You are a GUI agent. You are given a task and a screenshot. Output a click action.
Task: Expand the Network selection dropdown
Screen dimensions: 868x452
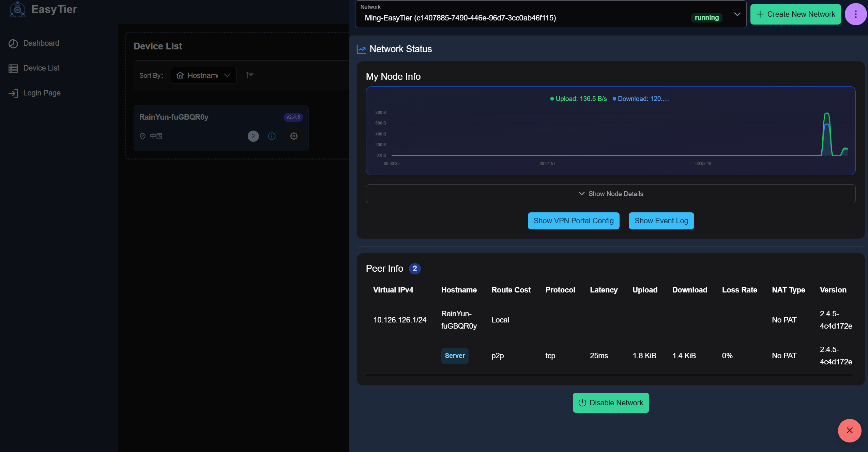tap(737, 14)
